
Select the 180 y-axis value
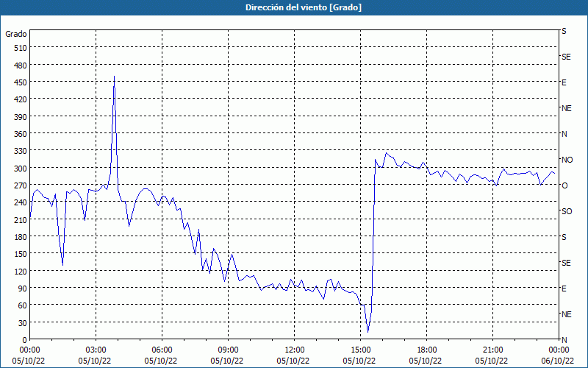point(21,237)
